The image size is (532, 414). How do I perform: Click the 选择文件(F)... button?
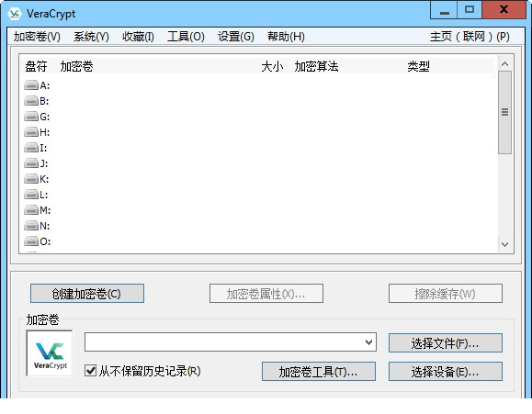pyautogui.click(x=446, y=342)
